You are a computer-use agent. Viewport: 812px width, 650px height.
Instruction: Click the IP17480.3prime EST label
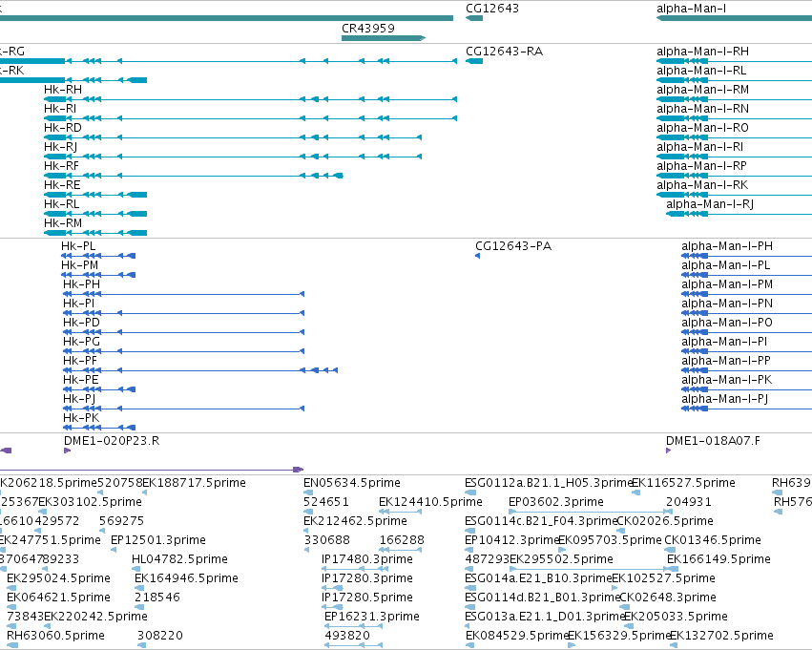pyautogui.click(x=366, y=559)
